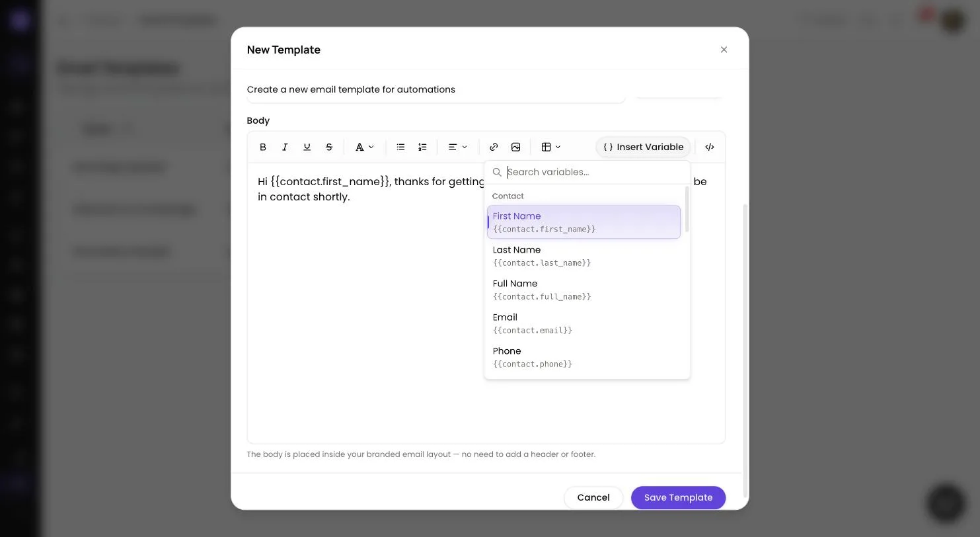Insert the Phone variable
Image resolution: width=980 pixels, height=537 pixels.
coord(584,357)
